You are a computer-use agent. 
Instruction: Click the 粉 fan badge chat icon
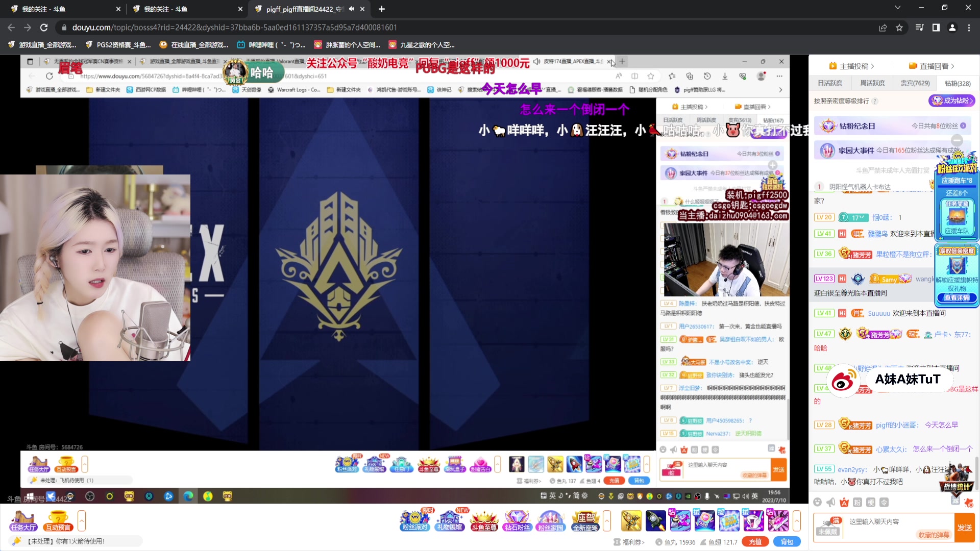(x=857, y=502)
